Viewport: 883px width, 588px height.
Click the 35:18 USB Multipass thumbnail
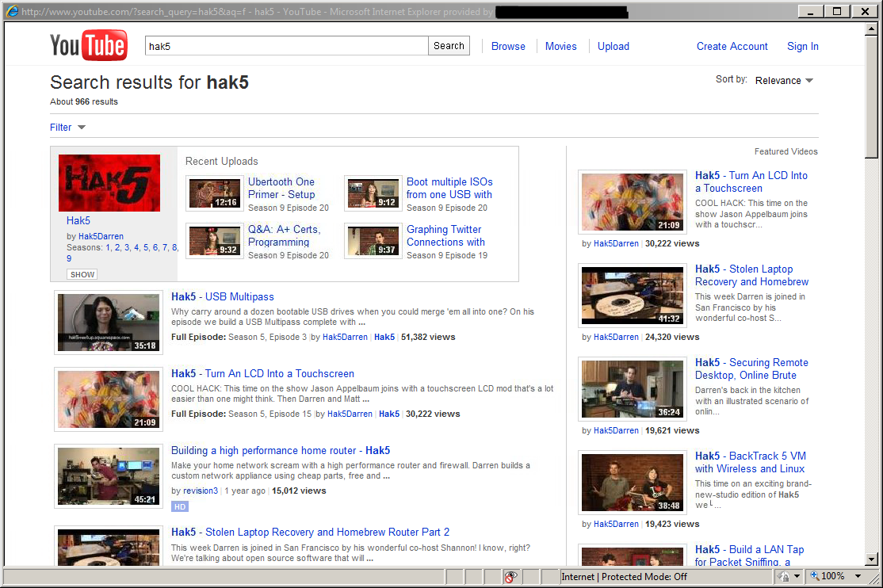(x=109, y=323)
